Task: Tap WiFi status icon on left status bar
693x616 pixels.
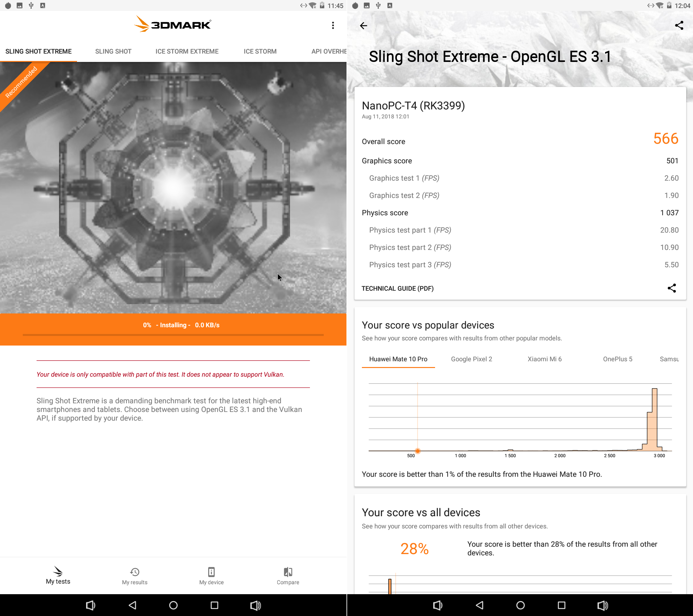Action: click(312, 5)
